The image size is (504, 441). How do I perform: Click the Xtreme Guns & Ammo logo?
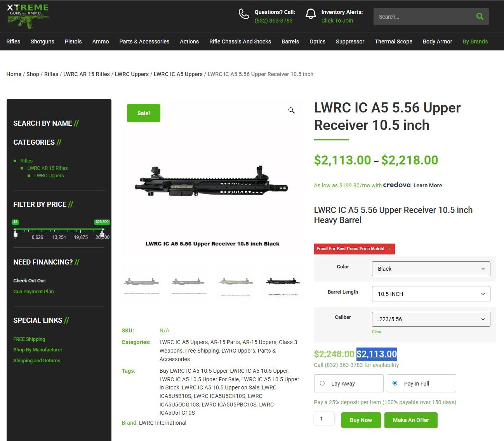coord(28,16)
